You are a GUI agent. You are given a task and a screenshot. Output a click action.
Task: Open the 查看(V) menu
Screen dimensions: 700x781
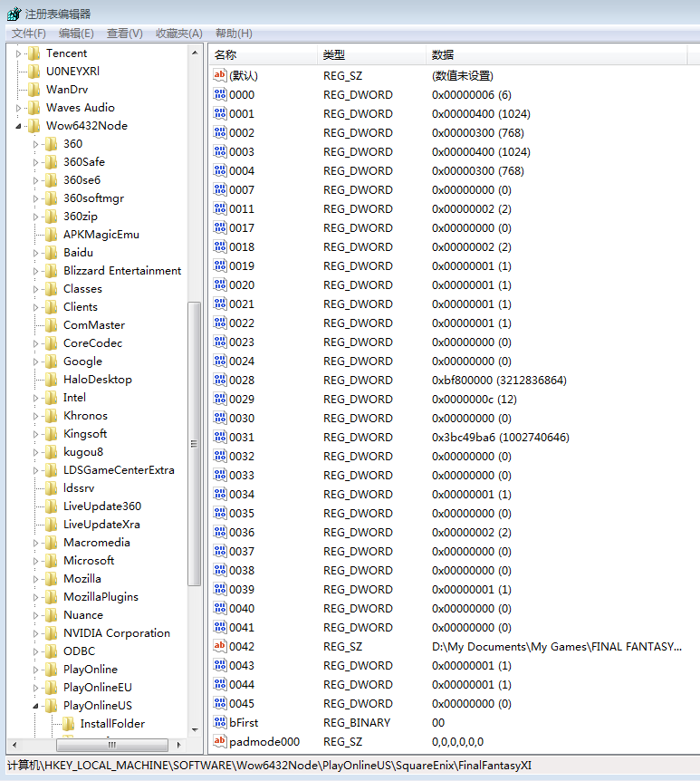click(124, 34)
